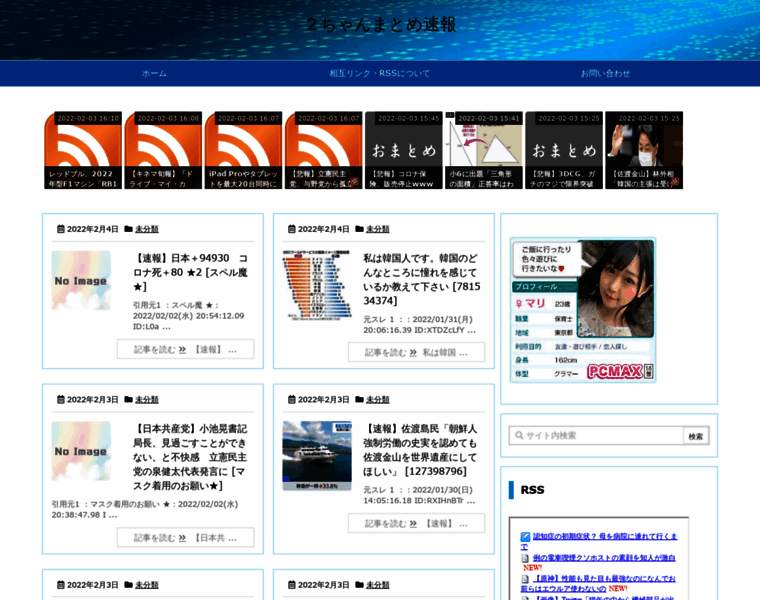Click the blue note icon beside 認知症の初期症状 link

click(x=525, y=537)
